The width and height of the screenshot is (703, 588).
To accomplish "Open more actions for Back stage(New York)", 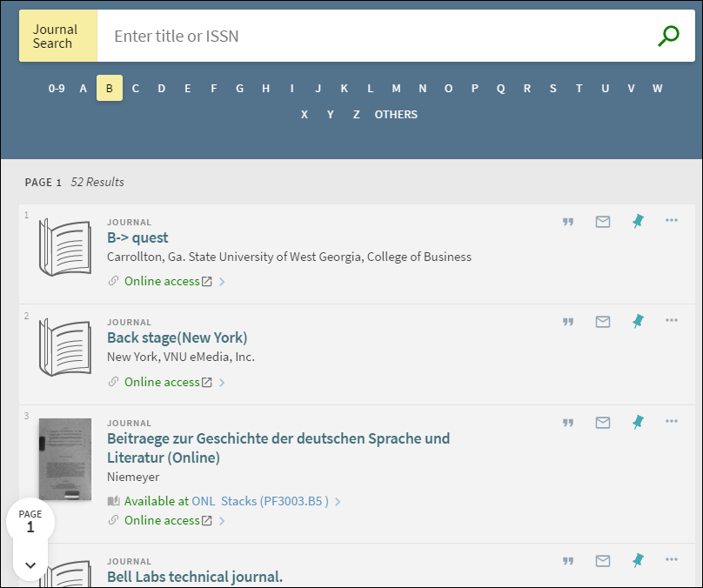I will click(671, 321).
